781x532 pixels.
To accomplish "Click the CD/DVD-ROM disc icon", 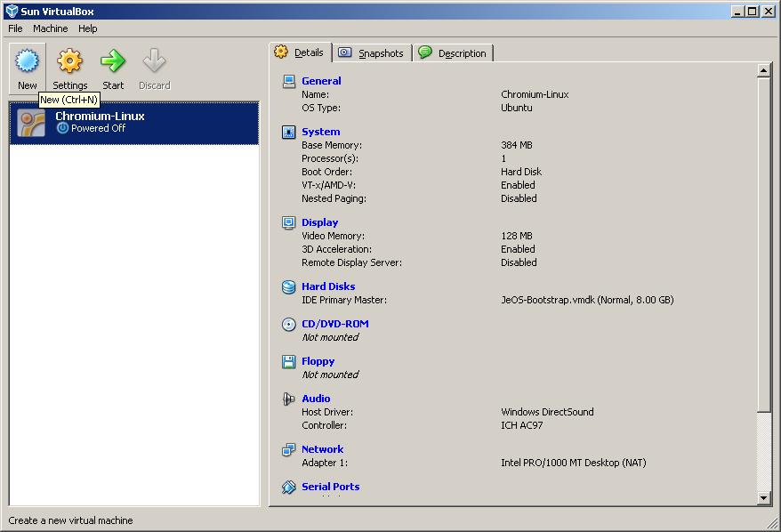I will click(x=289, y=324).
